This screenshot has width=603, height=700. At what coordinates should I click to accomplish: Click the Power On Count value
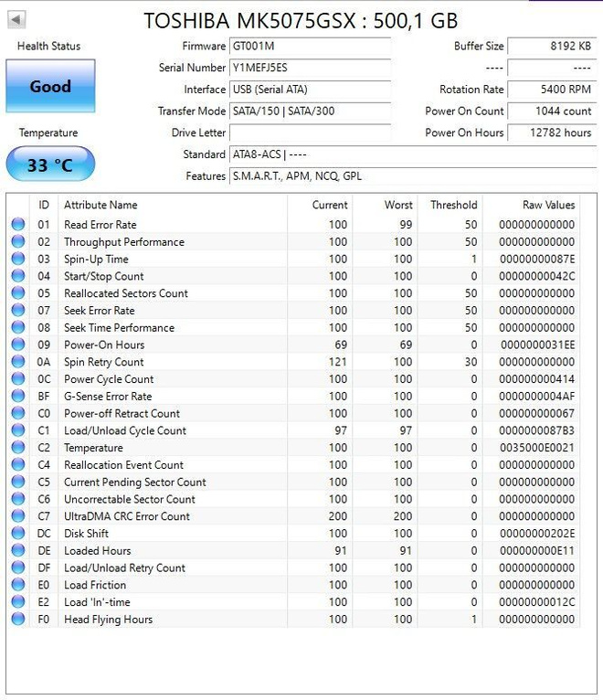click(552, 111)
